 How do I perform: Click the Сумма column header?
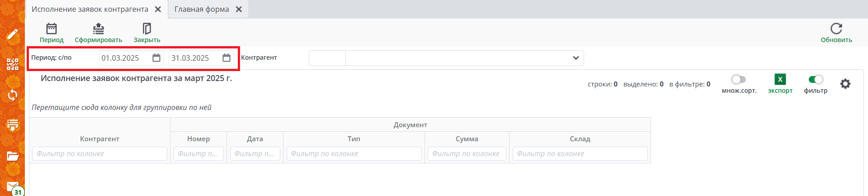coord(467,139)
